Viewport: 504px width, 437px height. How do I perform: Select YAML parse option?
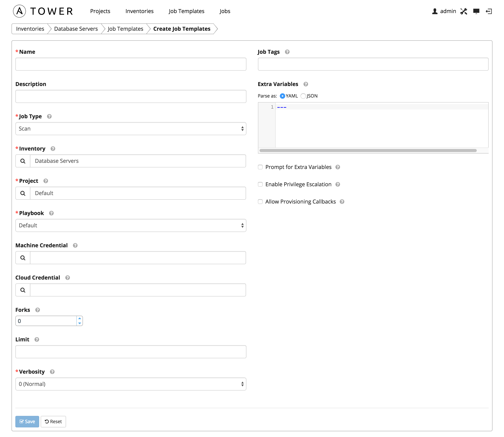click(x=283, y=96)
